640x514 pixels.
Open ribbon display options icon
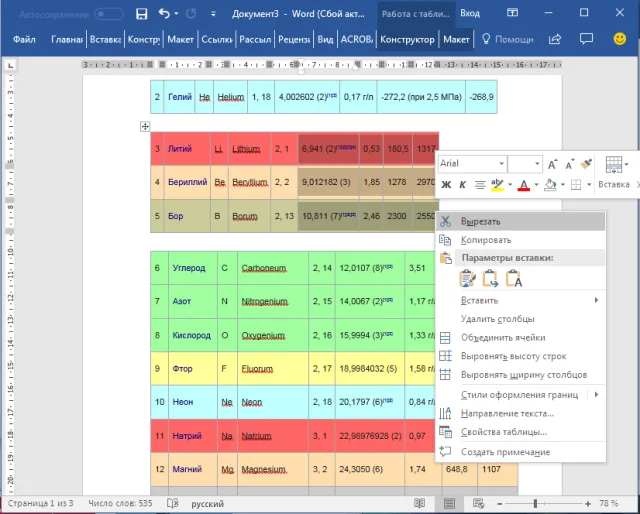(x=512, y=13)
